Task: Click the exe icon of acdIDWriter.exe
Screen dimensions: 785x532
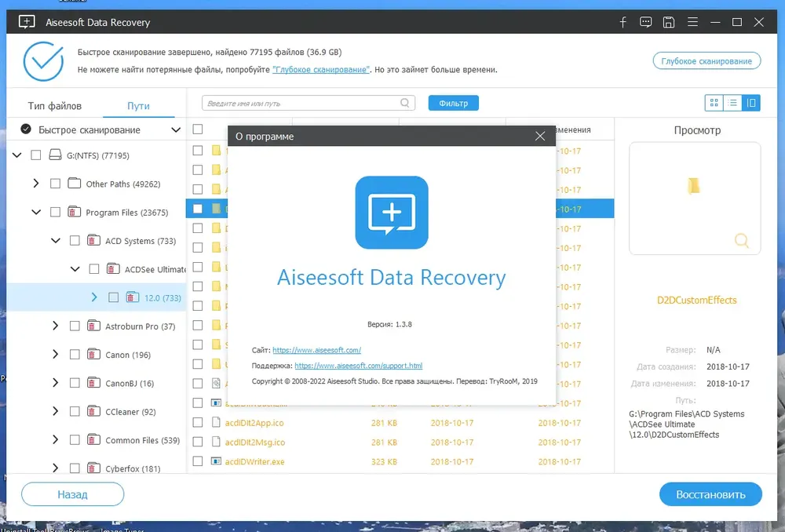Action: point(216,461)
